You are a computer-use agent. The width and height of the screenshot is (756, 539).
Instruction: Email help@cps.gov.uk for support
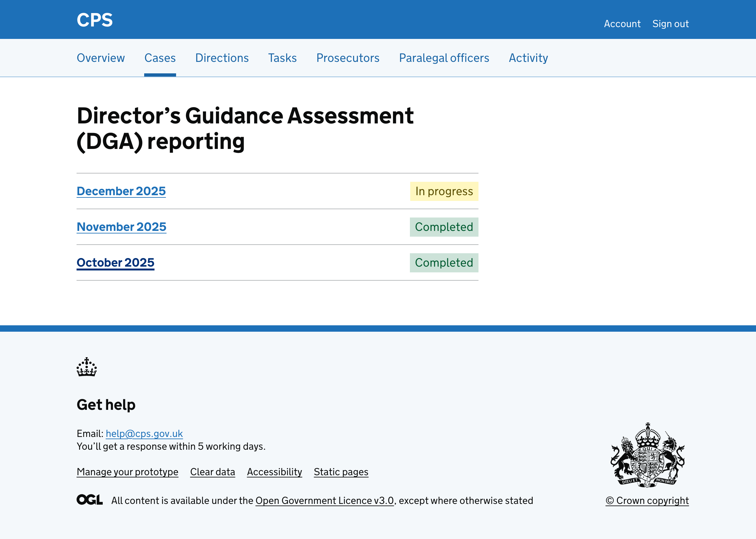(144, 433)
